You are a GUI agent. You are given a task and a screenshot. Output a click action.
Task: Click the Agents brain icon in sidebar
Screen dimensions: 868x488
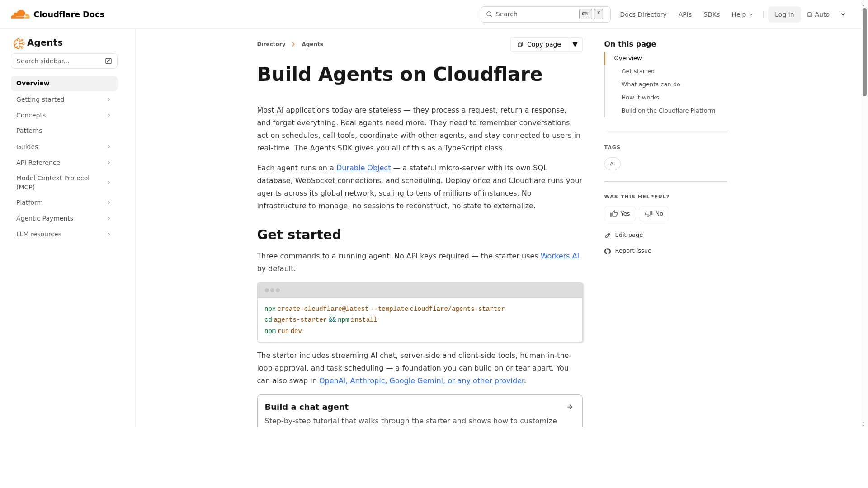coord(19,43)
